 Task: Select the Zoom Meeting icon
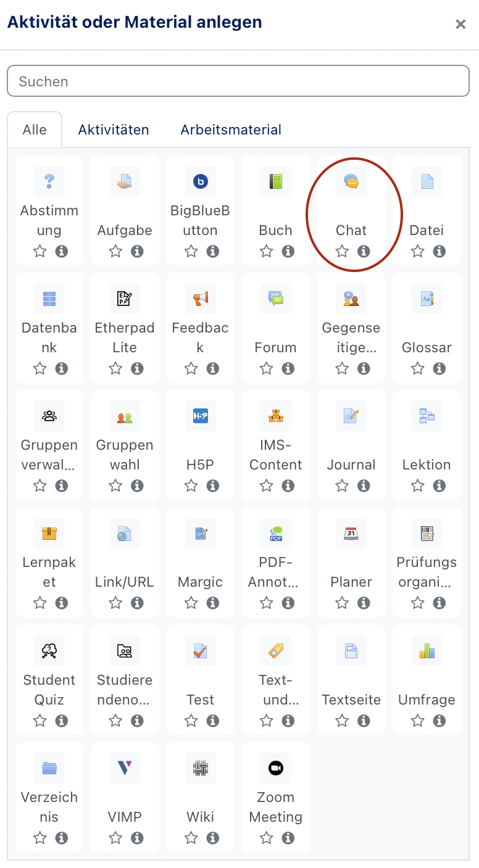(275, 767)
